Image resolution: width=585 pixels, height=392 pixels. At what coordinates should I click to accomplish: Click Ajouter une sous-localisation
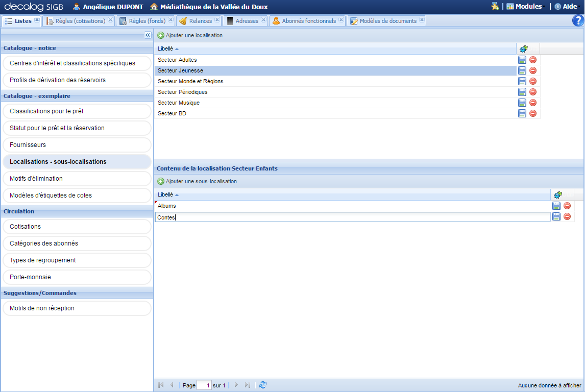click(198, 181)
